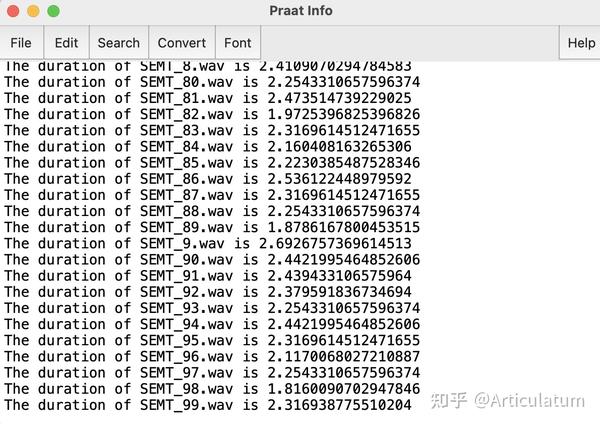Image resolution: width=600 pixels, height=424 pixels.
Task: Close the Praat Info window
Action: pyautogui.click(x=12, y=11)
